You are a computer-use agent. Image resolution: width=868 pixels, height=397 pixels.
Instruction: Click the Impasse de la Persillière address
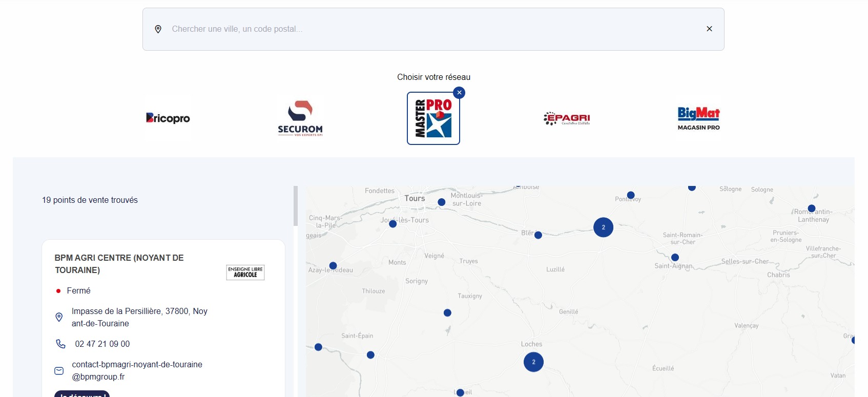point(139,317)
